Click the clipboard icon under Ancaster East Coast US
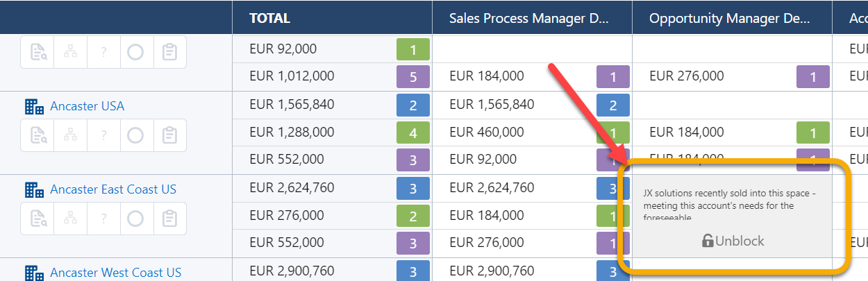The image size is (868, 281). coord(169,219)
